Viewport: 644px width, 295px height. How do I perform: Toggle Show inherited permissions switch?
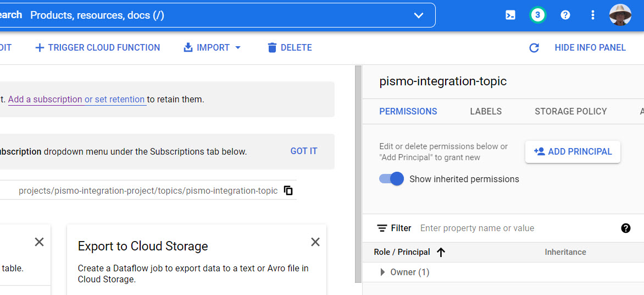pyautogui.click(x=391, y=179)
